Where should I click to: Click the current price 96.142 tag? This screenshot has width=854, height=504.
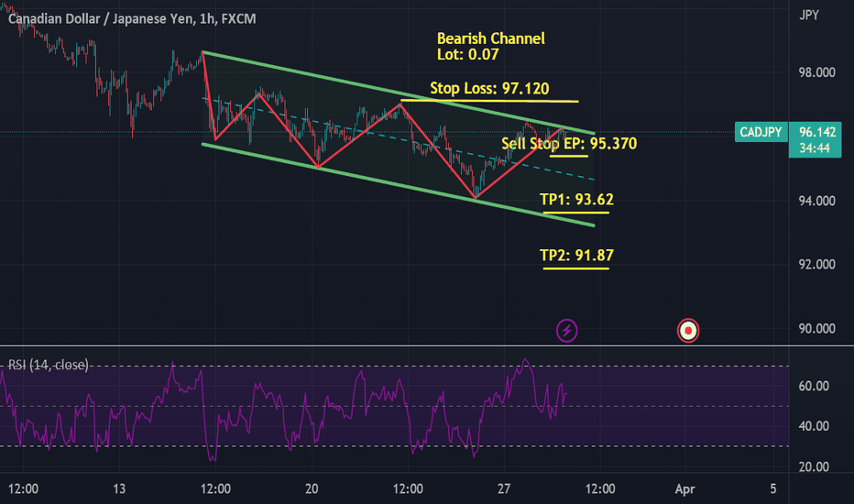pos(817,132)
